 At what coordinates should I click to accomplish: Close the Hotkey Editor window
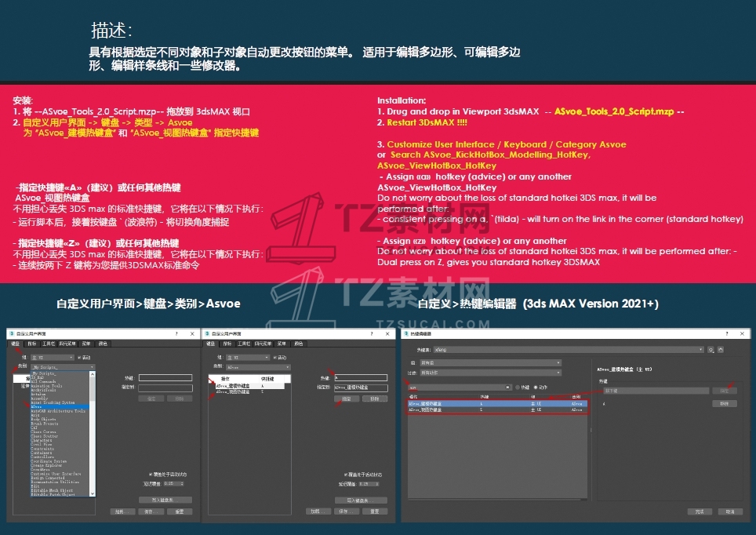743,333
